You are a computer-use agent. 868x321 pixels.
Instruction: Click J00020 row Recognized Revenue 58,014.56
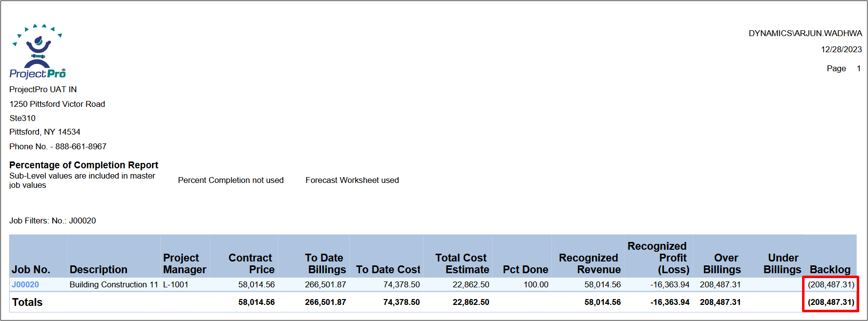coord(602,284)
